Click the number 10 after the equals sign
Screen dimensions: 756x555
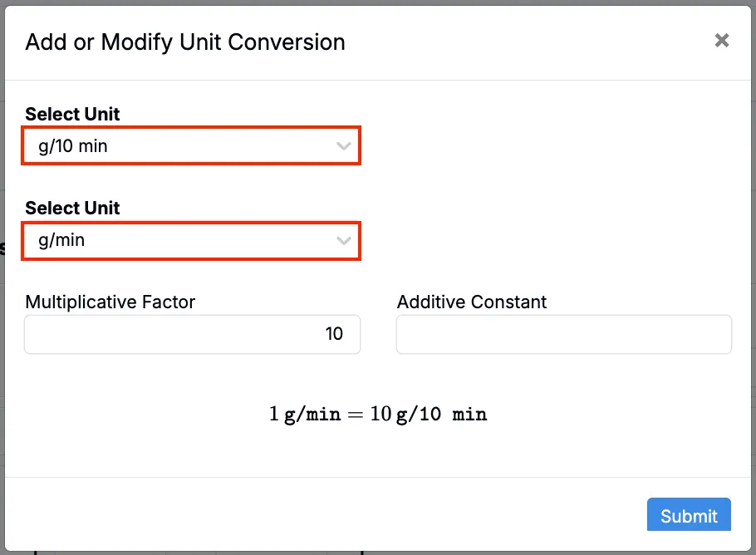point(380,413)
